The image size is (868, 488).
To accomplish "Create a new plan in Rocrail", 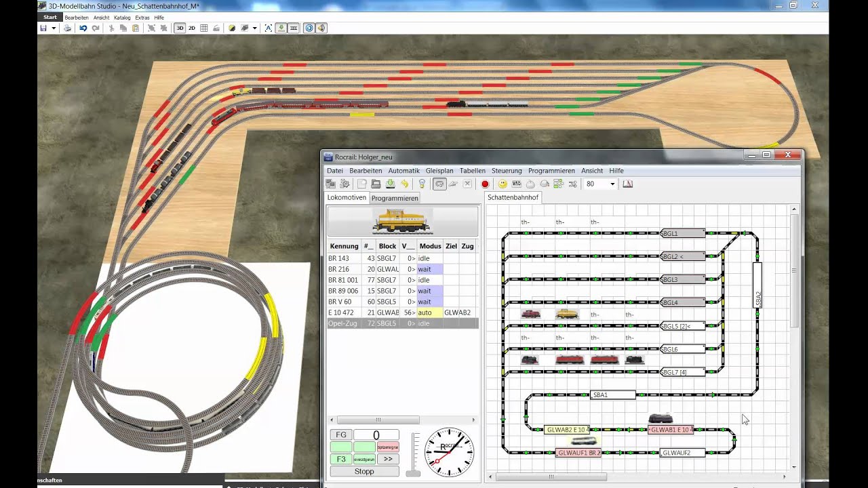I will pos(362,184).
